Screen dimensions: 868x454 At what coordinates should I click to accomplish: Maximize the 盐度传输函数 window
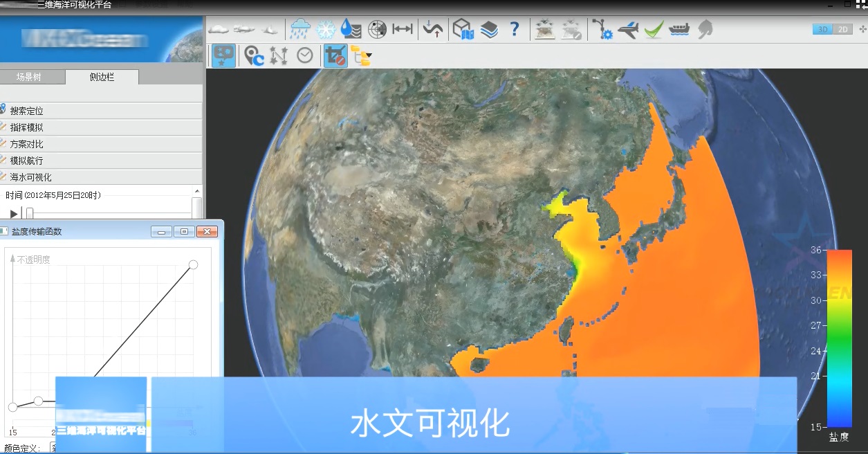click(184, 232)
